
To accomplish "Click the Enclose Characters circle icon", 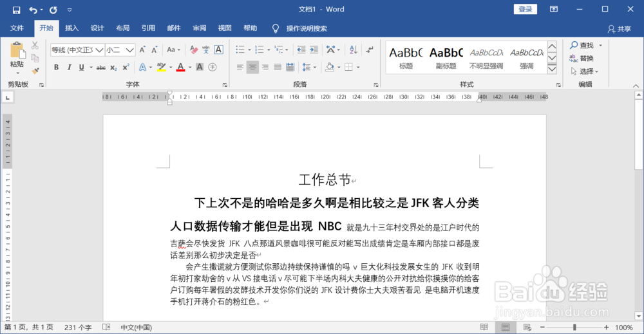I will (x=213, y=67).
